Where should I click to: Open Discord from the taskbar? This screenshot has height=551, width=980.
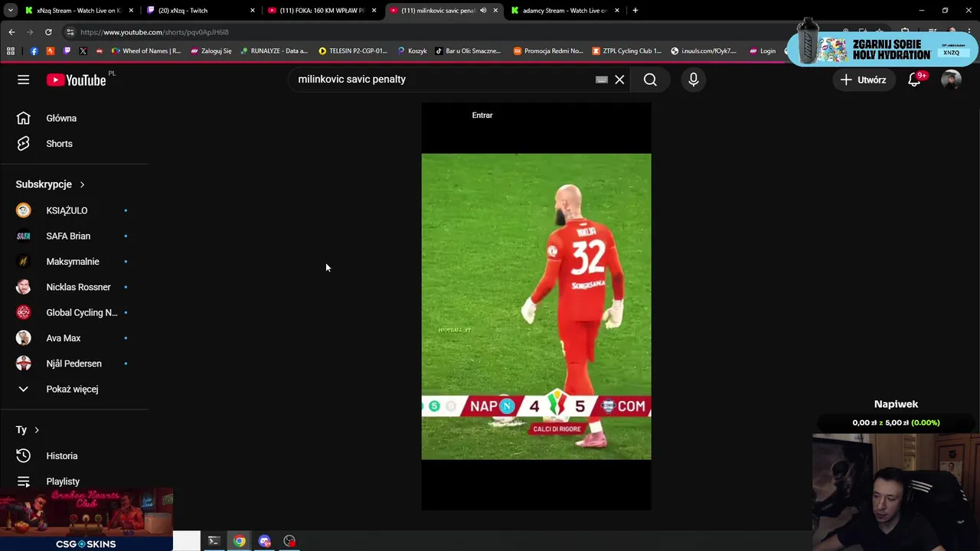[x=264, y=541]
